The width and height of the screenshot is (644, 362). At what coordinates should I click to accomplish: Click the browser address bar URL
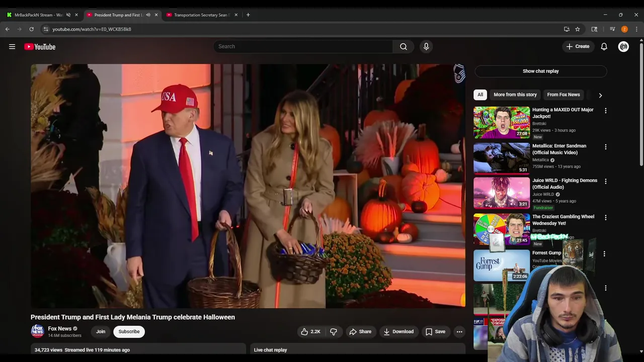tap(92, 29)
